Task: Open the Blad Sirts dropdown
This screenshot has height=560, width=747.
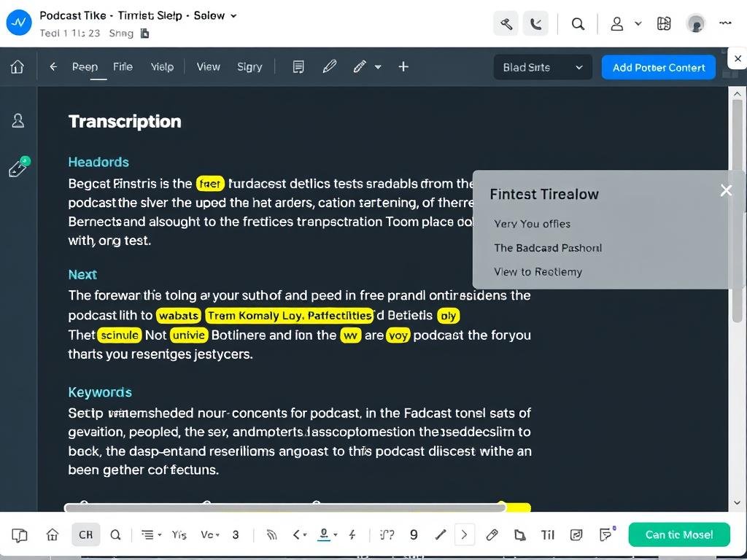Action: [x=543, y=67]
